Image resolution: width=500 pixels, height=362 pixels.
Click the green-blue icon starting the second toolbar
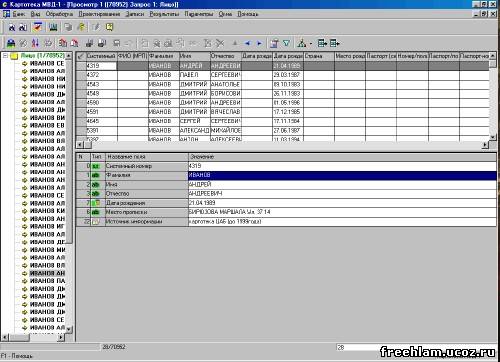pyautogui.click(x=11, y=43)
